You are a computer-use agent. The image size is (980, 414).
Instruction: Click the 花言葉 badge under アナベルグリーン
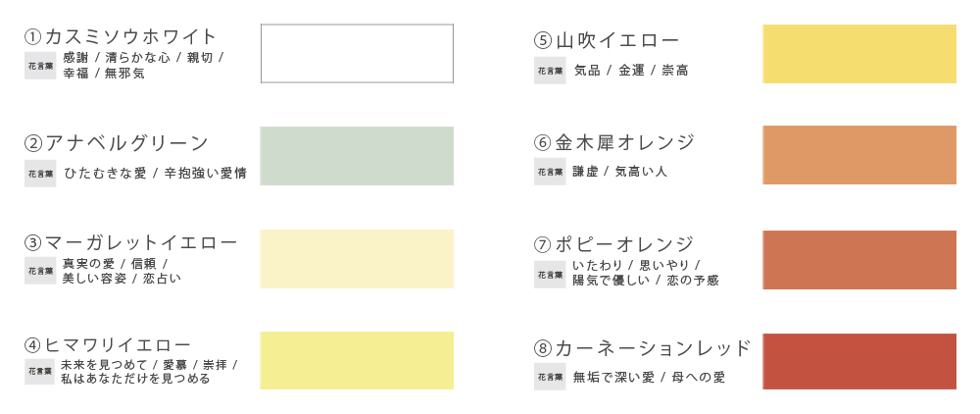click(40, 174)
